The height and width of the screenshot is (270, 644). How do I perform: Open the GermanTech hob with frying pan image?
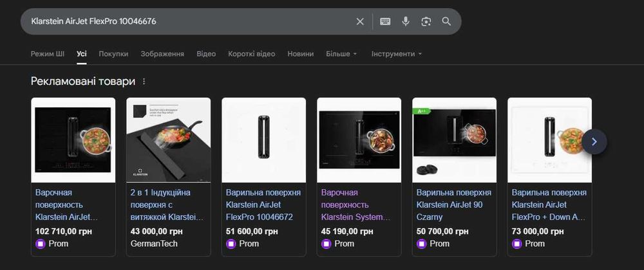coord(168,140)
